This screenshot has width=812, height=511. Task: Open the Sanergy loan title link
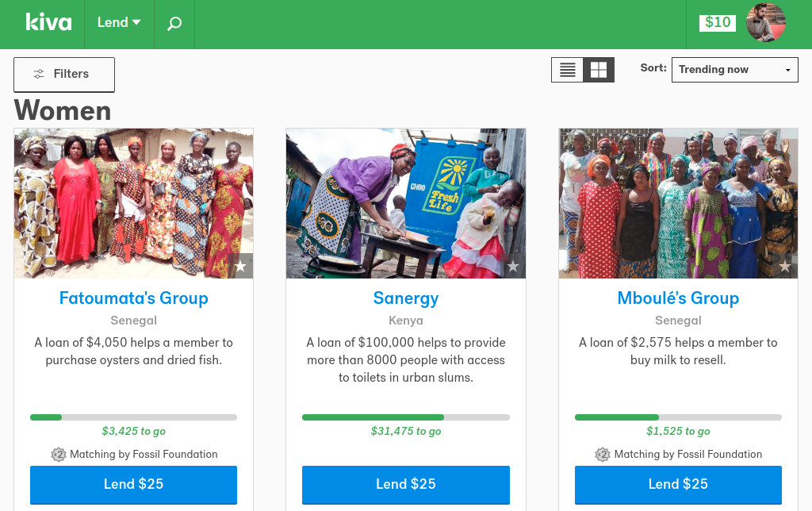(406, 298)
